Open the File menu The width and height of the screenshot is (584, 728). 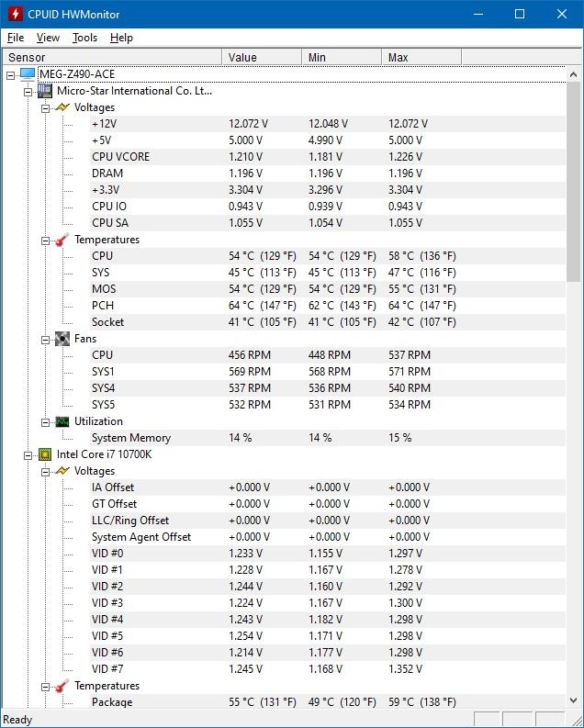click(x=16, y=38)
